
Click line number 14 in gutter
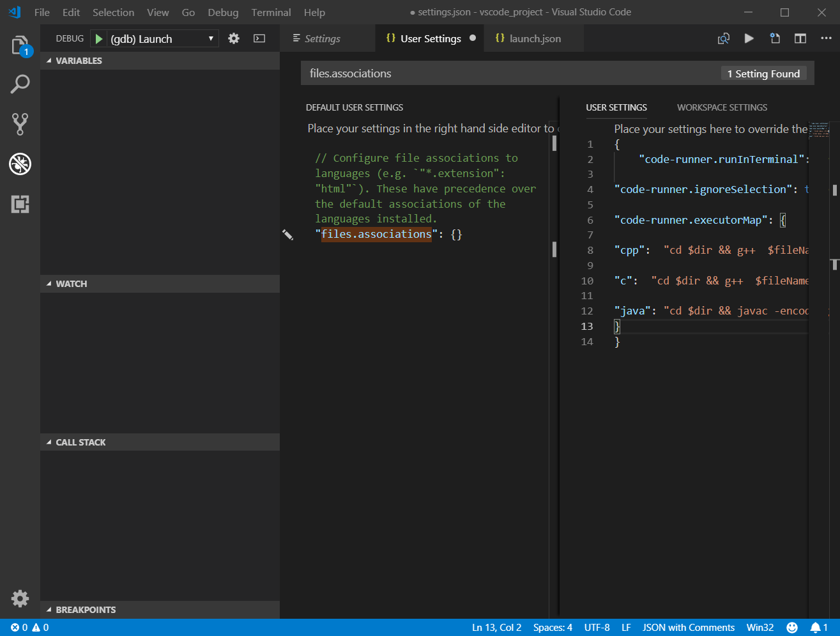point(587,341)
